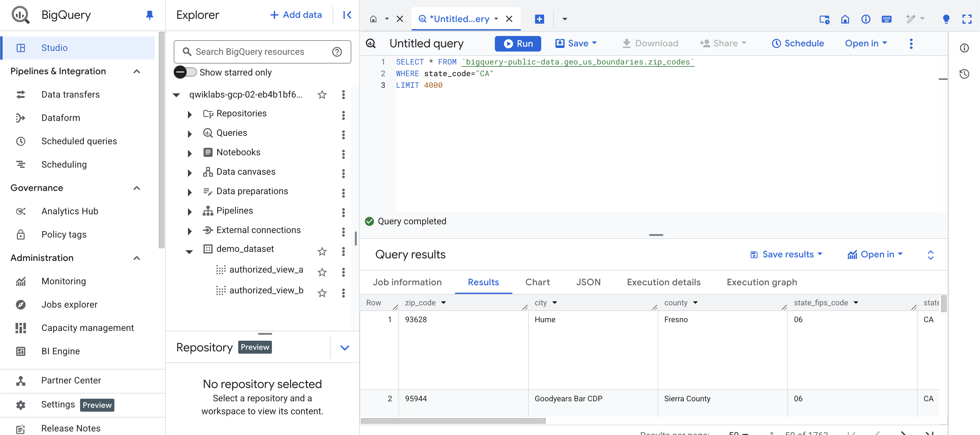The image size is (980, 435).
Task: Switch to Execution details tab
Action: point(663,282)
